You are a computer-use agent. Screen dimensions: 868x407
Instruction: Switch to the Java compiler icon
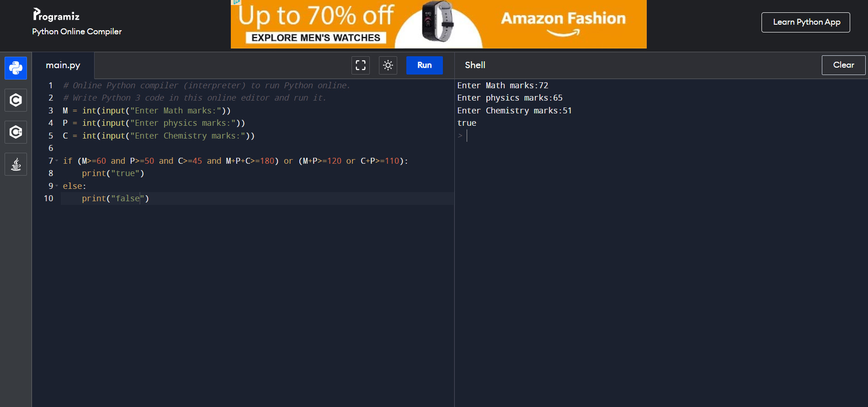pyautogui.click(x=16, y=164)
